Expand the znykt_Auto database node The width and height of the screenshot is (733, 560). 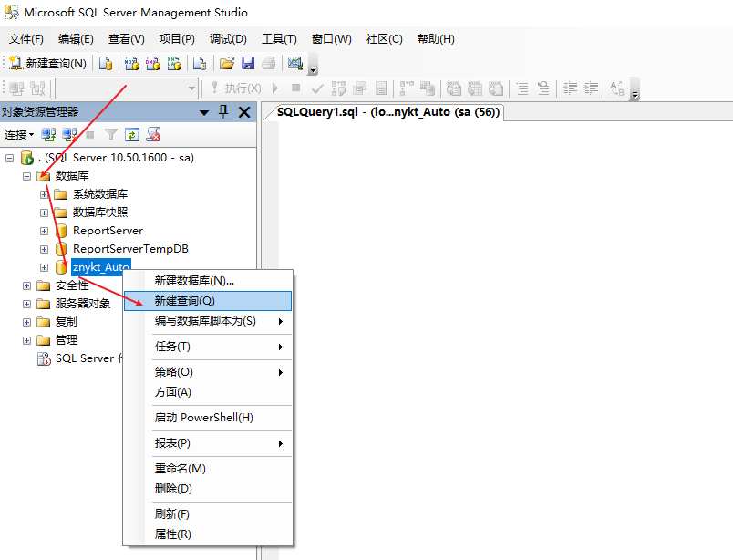pyautogui.click(x=44, y=267)
